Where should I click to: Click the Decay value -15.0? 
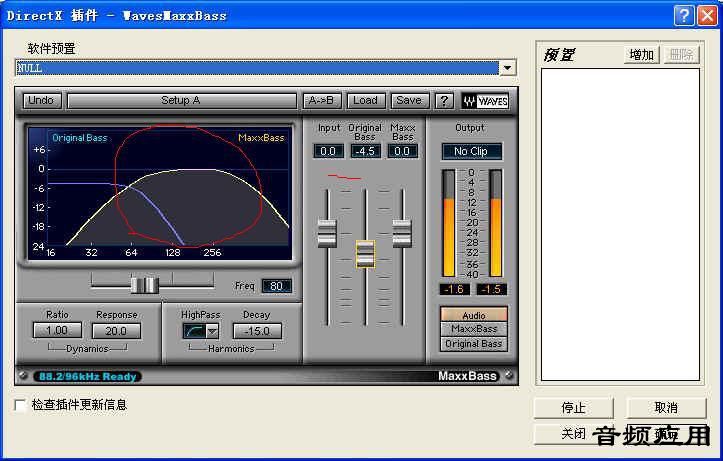pos(257,331)
